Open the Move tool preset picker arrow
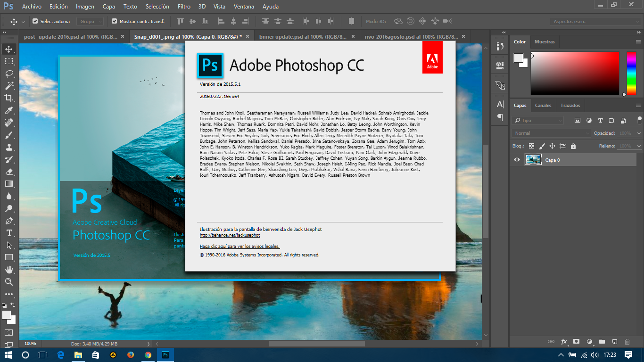 (x=23, y=22)
